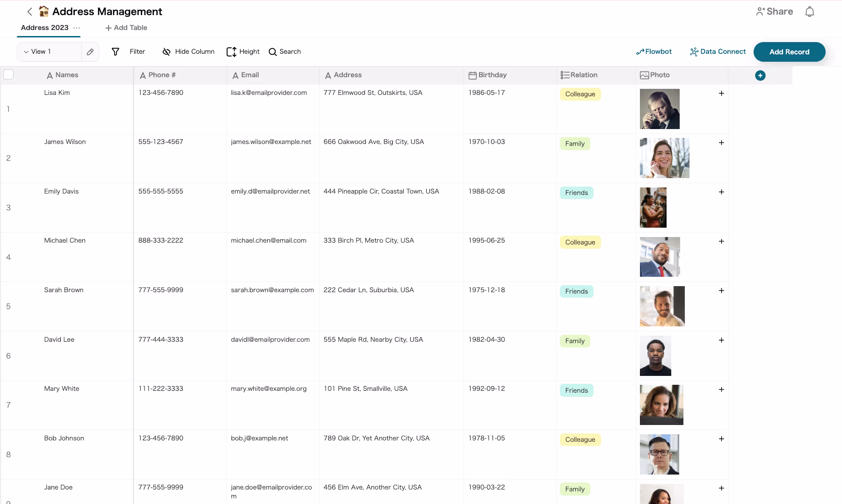842x504 pixels.
Task: Open James Wilson's photo thumbnail
Action: (x=664, y=158)
